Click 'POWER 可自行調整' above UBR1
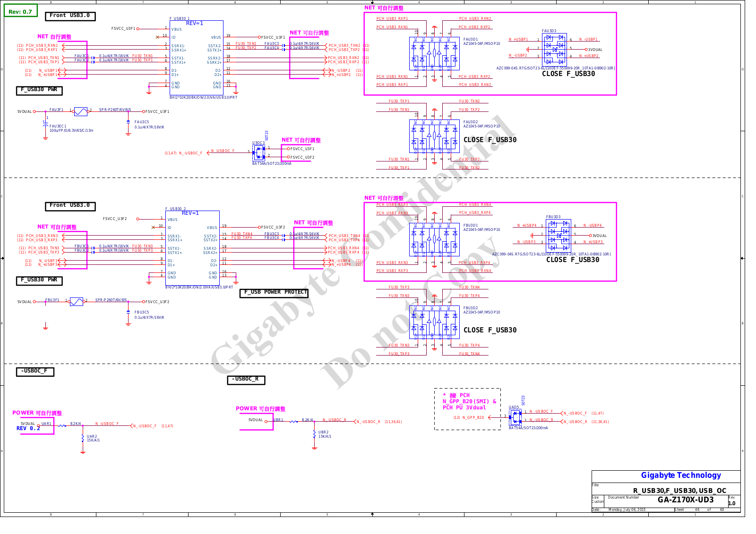Screen dimensions: 756x534 tap(260, 408)
